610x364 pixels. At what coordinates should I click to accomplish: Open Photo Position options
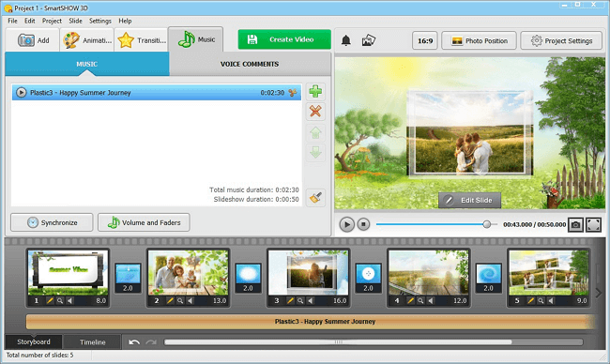point(479,41)
